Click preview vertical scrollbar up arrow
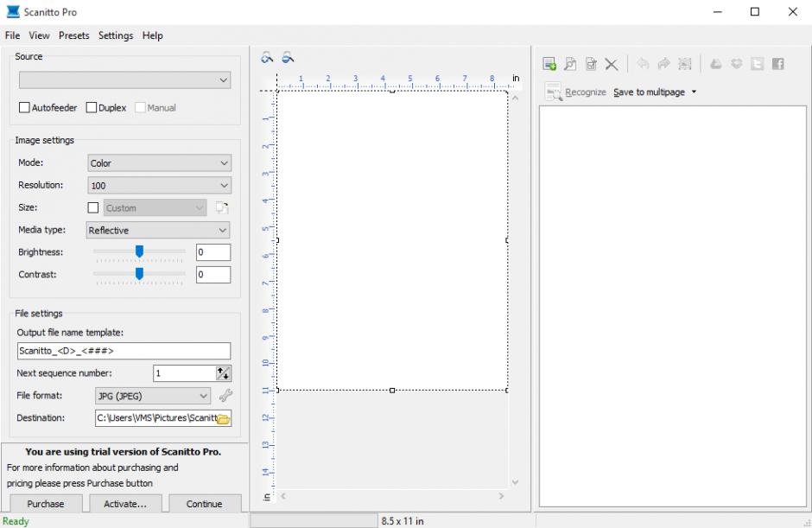The width and height of the screenshot is (812, 528). [x=515, y=98]
